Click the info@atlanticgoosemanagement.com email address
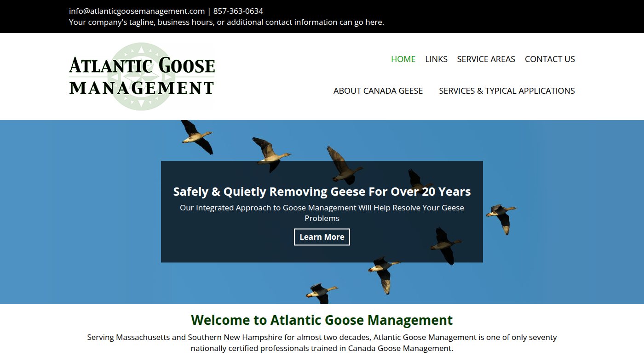This screenshot has width=644, height=362. click(137, 11)
